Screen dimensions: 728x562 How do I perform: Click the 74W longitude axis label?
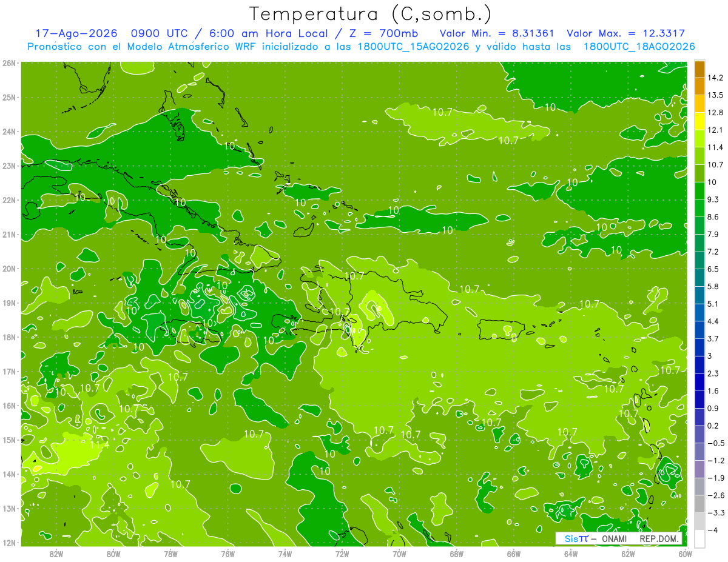[x=285, y=554]
